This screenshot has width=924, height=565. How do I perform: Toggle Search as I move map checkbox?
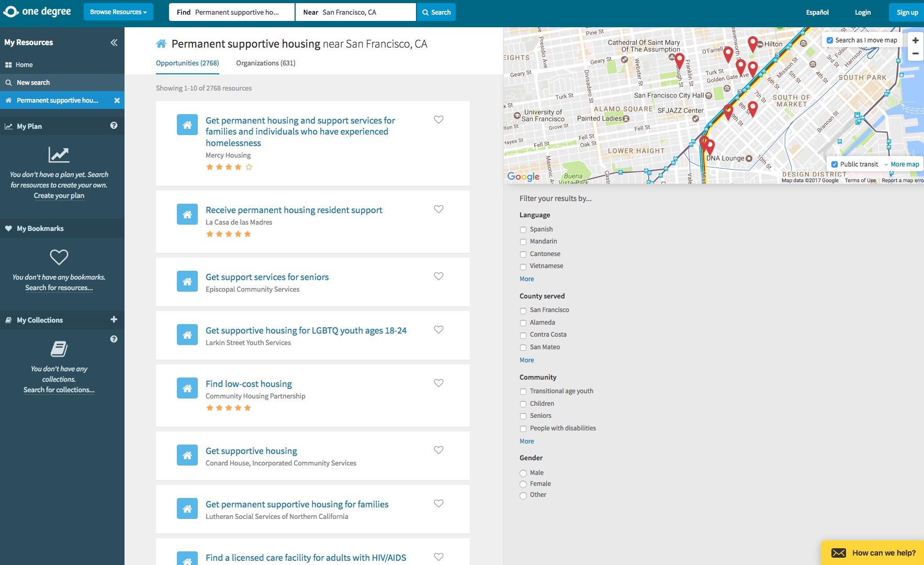830,40
